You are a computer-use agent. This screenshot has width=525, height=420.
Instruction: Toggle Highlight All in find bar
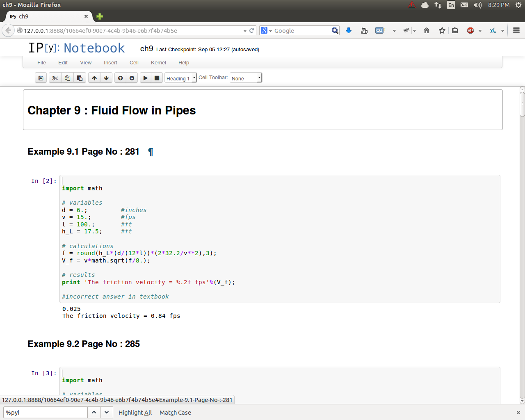pos(135,413)
